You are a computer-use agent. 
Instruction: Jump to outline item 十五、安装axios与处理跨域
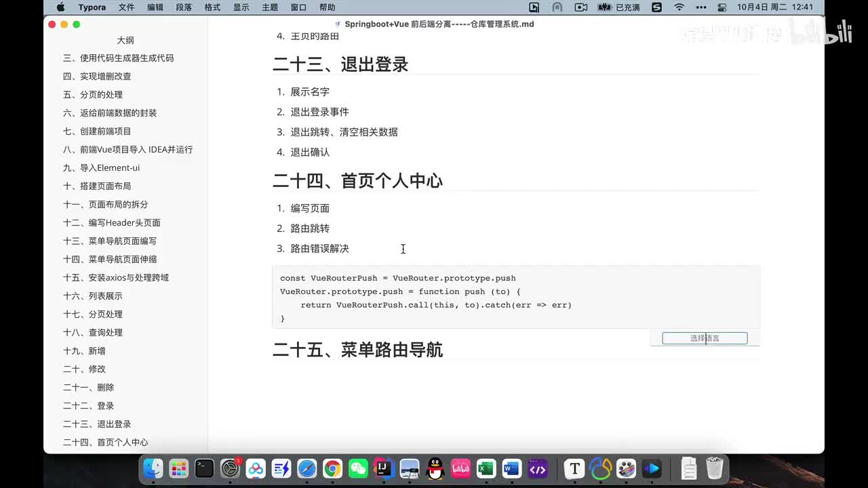[x=116, y=278]
